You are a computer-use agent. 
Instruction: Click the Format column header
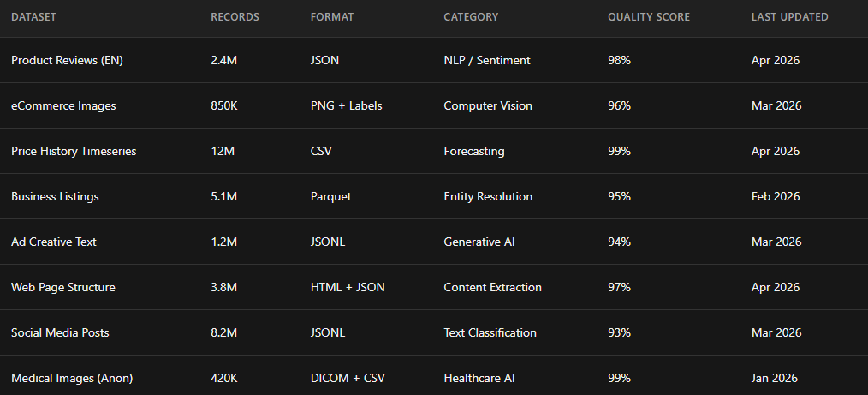coord(332,17)
